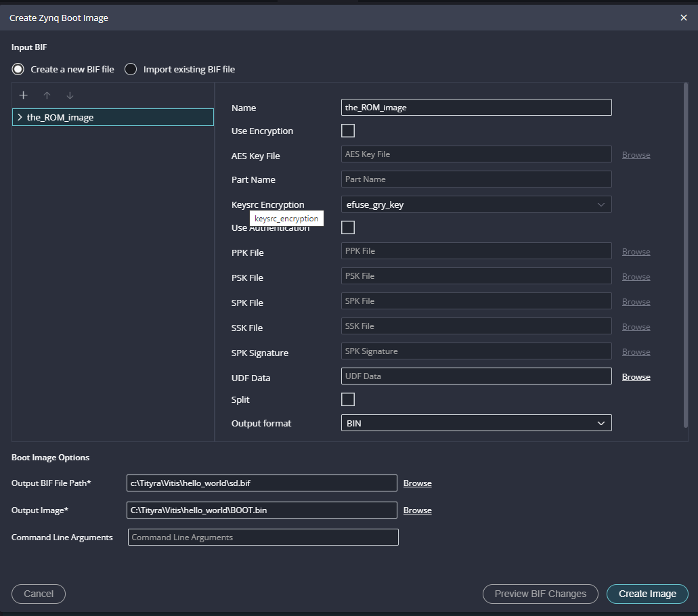The height and width of the screenshot is (616, 698).
Task: Click the add partition plus icon
Action: click(x=23, y=95)
